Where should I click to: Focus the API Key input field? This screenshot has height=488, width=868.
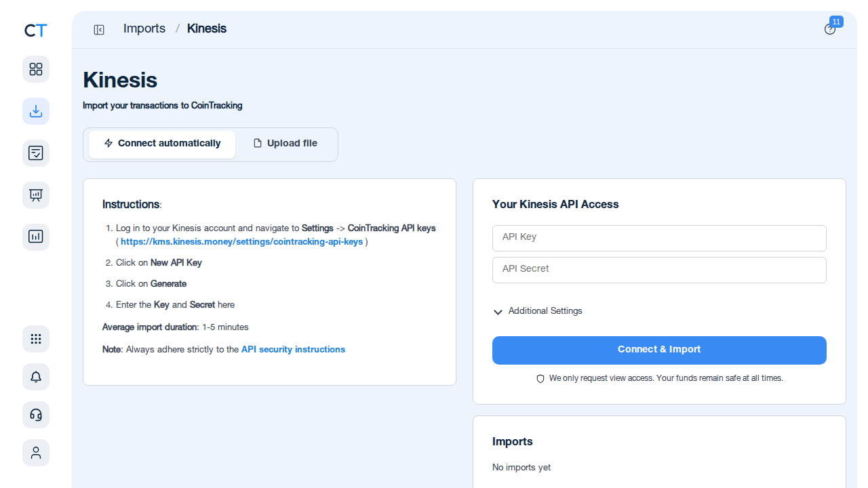tap(659, 238)
